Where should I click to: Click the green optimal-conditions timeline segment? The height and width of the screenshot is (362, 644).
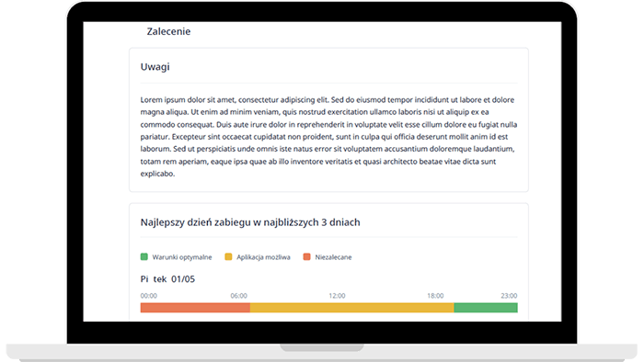[486, 308]
